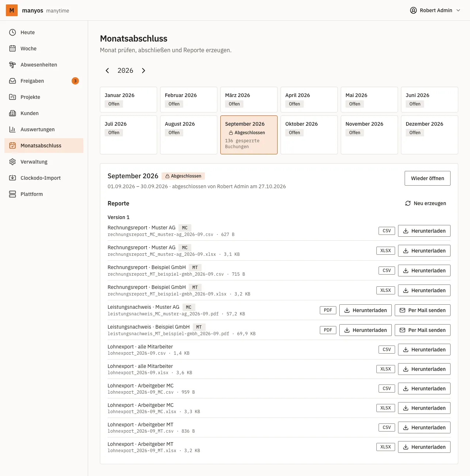
Task: Download lohnexport_2026-09.xlsx file
Action: [424, 369]
